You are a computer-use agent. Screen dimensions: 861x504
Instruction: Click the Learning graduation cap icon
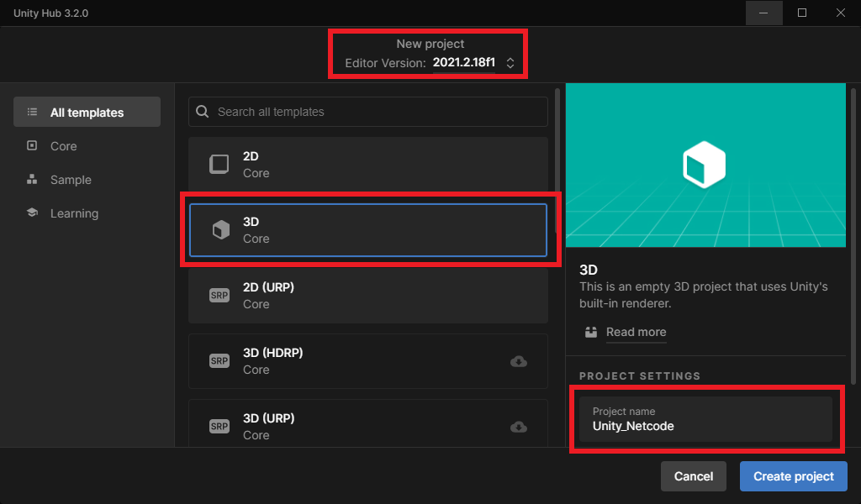(x=32, y=213)
